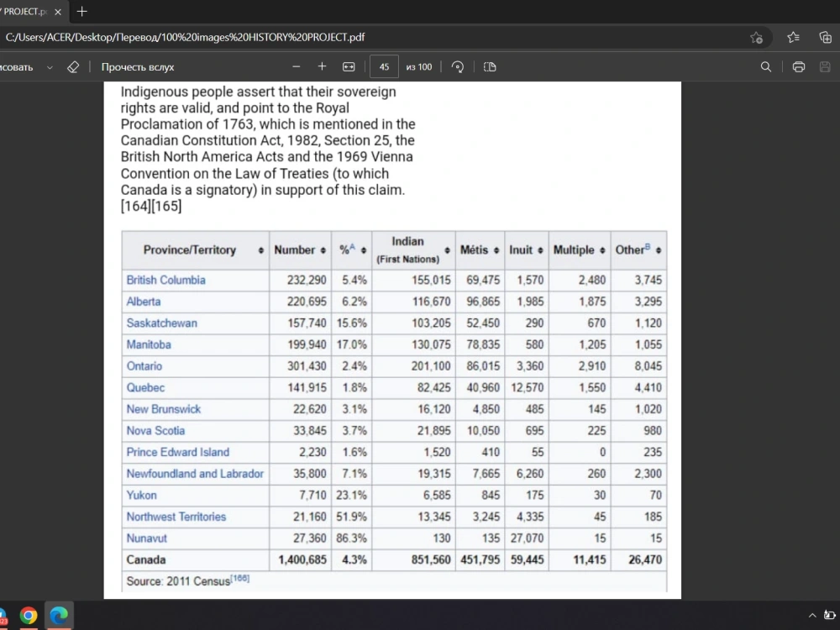Image resolution: width=840 pixels, height=630 pixels.
Task: Show hidden system tray icons
Action: point(812,616)
